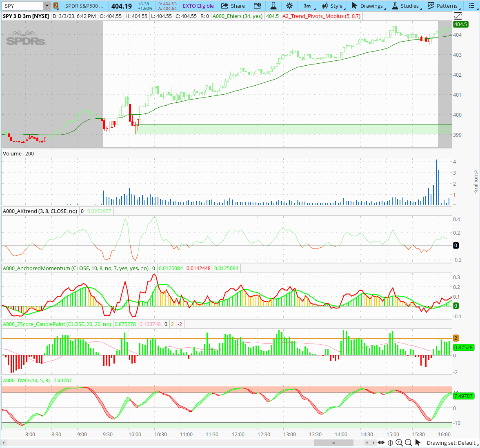This screenshot has width=480, height=448.
Task: Open chart settings via the gear icon
Action: tap(289, 6)
